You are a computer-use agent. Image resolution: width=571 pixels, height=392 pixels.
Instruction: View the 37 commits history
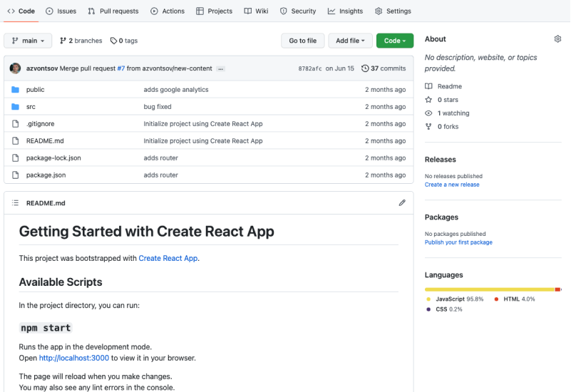384,68
